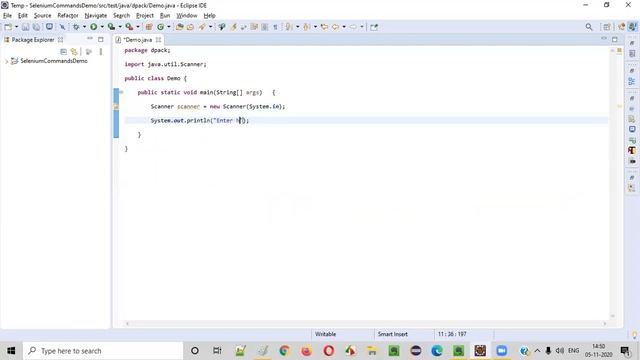Open the Outline side view icon

click(632, 81)
